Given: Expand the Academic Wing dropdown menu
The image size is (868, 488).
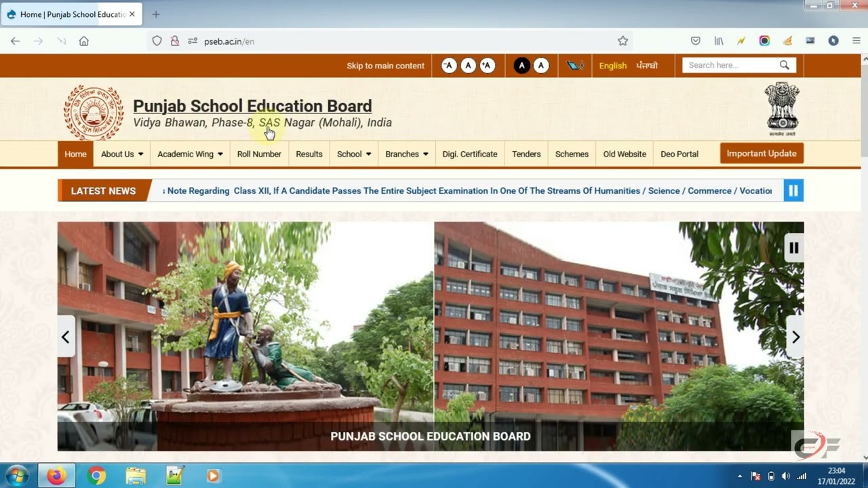Looking at the screenshot, I should click(190, 154).
